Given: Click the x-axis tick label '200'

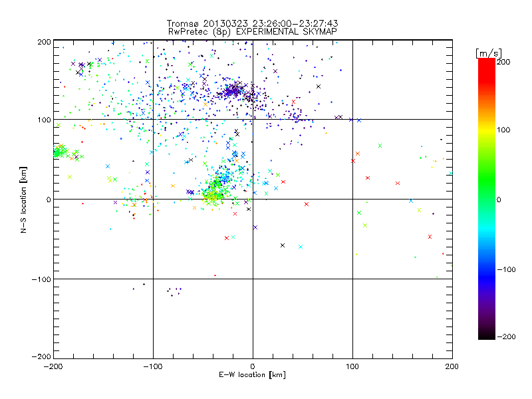Looking at the screenshot, I should (x=452, y=366).
